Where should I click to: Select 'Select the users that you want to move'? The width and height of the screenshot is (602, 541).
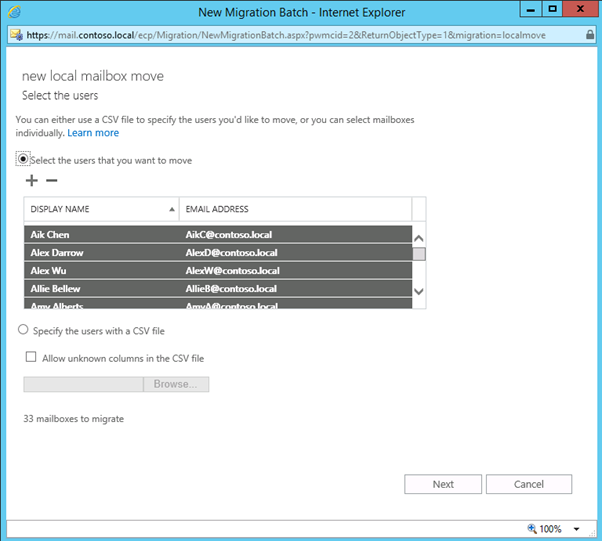(x=23, y=159)
